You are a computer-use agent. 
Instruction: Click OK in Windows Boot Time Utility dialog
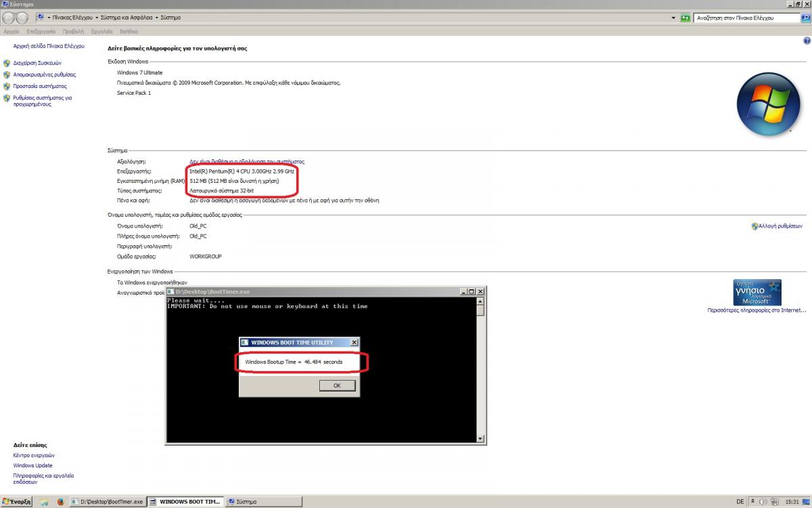coord(337,385)
